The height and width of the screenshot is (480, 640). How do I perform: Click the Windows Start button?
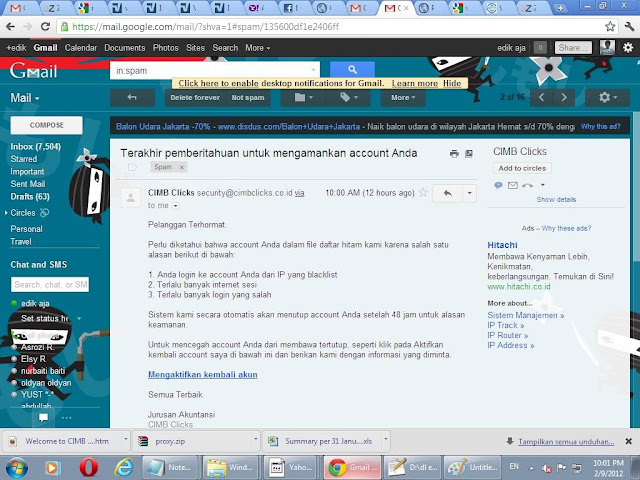tap(15, 467)
